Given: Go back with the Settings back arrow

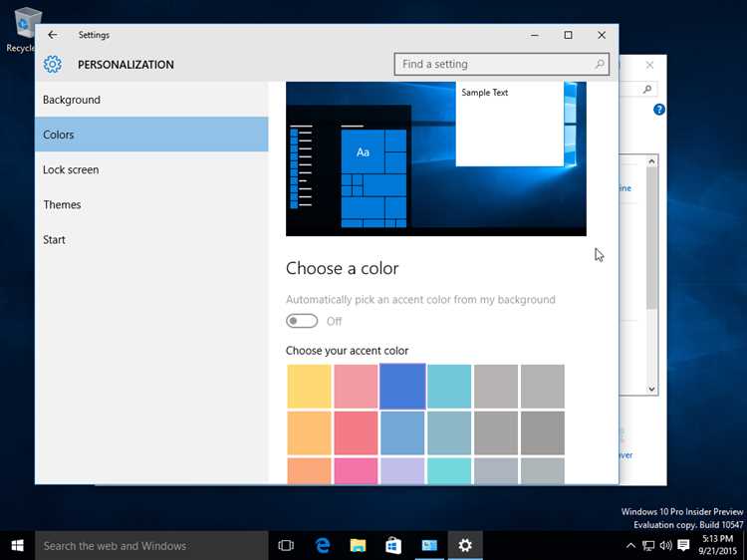Looking at the screenshot, I should pos(53,35).
